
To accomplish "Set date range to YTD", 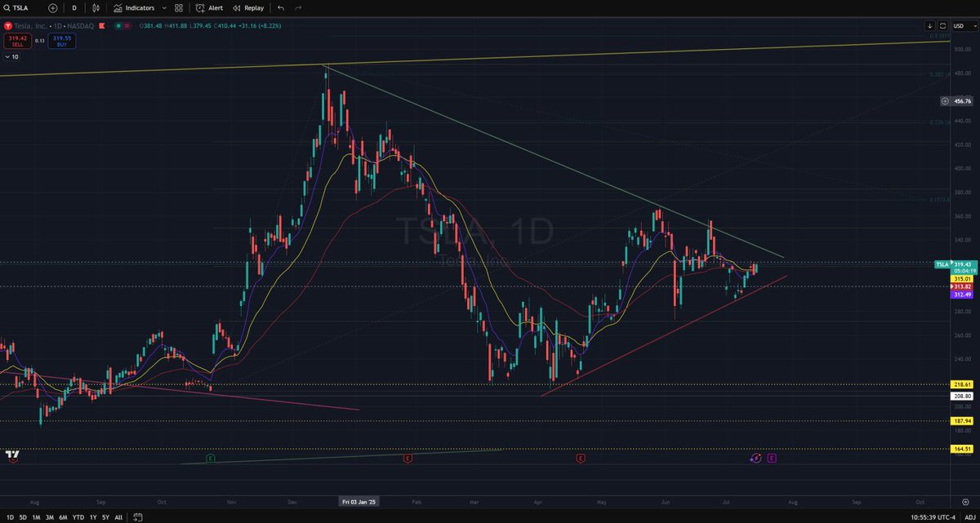I will [x=79, y=517].
